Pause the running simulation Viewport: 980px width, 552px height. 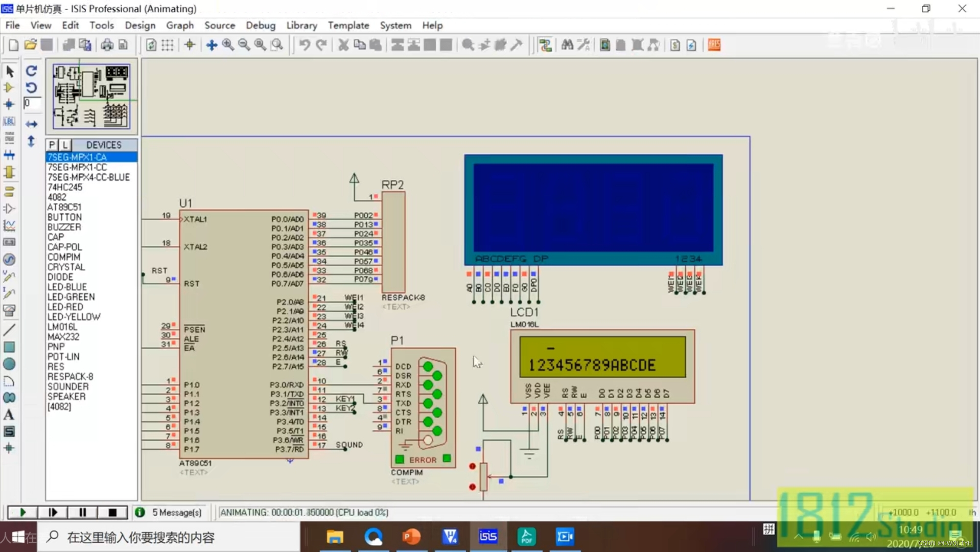point(82,512)
